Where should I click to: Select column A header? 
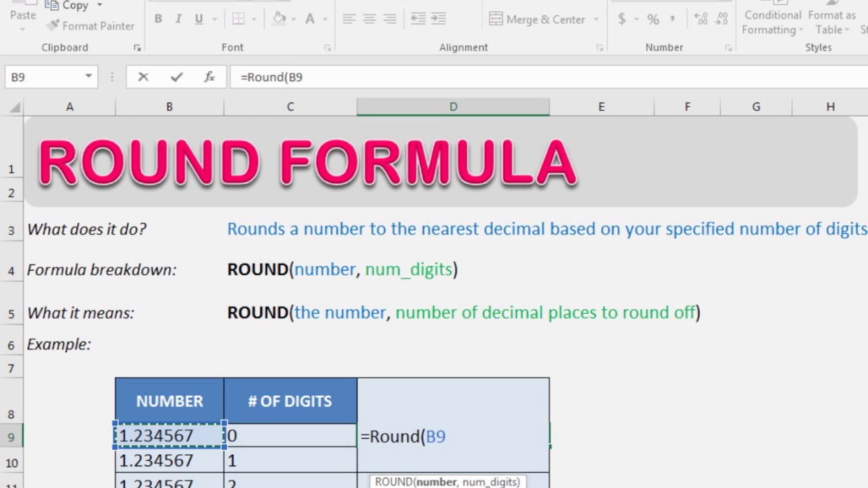coord(69,106)
